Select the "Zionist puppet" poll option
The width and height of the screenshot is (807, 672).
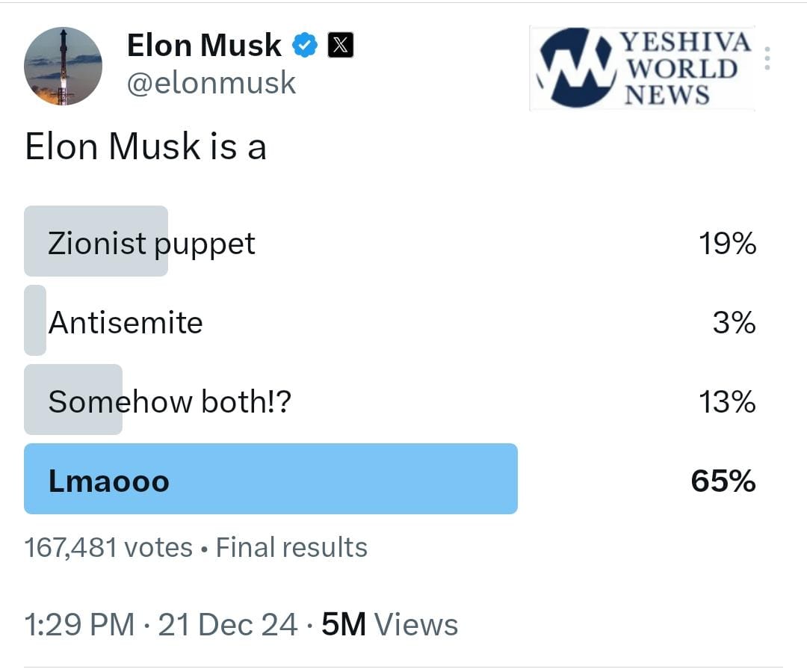click(x=152, y=243)
